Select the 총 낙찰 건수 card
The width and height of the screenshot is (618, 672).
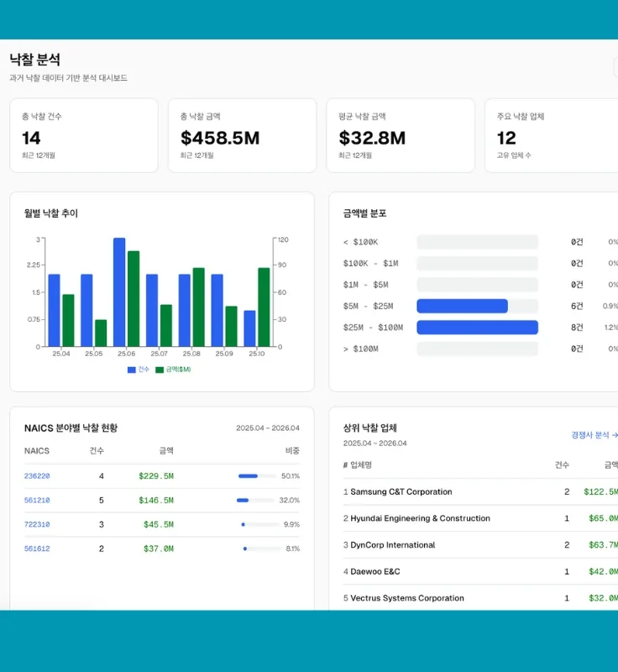[x=84, y=135]
